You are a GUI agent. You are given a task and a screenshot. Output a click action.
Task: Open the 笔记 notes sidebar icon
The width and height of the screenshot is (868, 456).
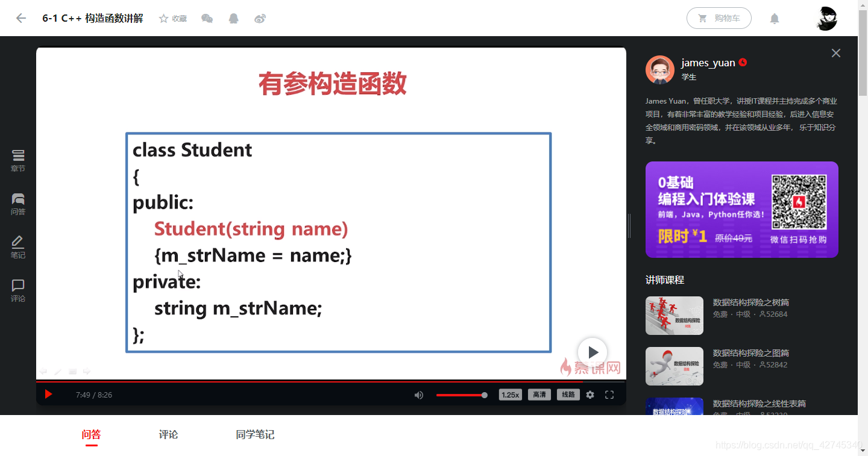tap(18, 248)
